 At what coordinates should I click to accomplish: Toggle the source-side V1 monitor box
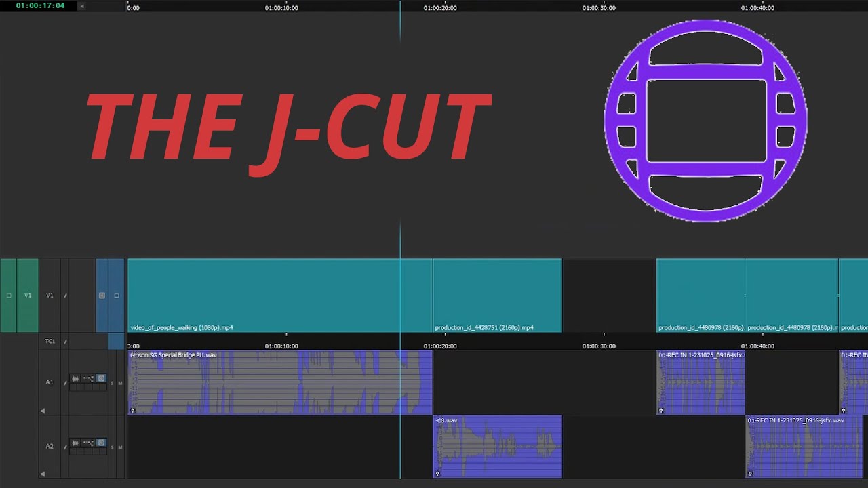(x=9, y=296)
